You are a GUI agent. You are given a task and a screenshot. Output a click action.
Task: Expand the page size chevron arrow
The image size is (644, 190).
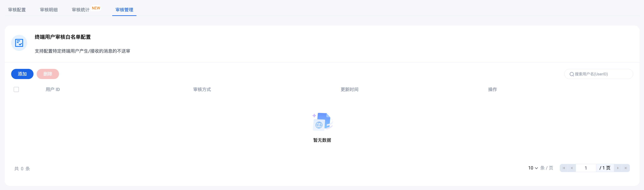536,168
